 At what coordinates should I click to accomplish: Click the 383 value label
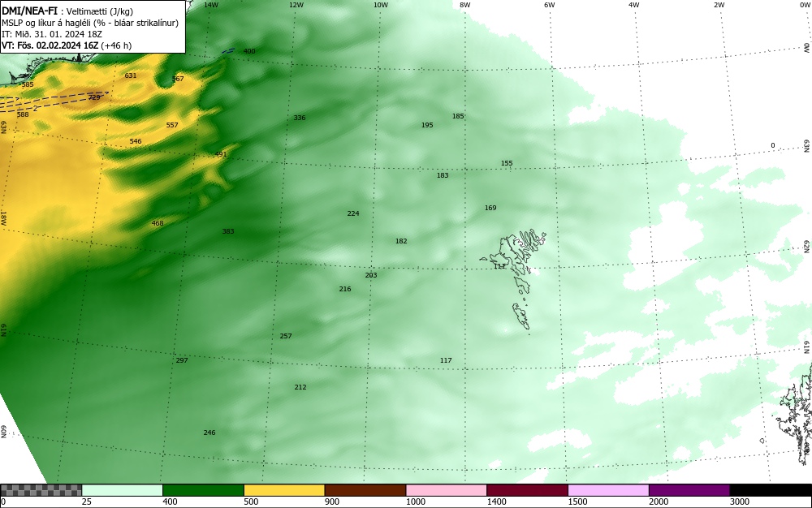click(x=228, y=231)
